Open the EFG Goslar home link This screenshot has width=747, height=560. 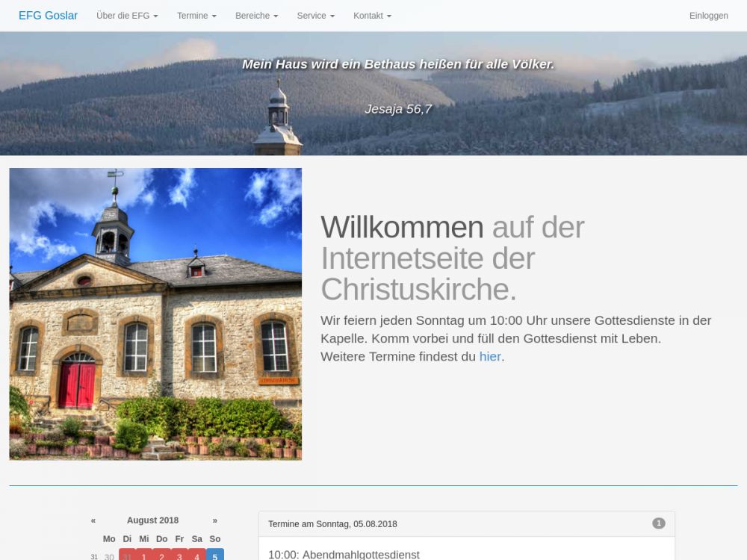48,16
